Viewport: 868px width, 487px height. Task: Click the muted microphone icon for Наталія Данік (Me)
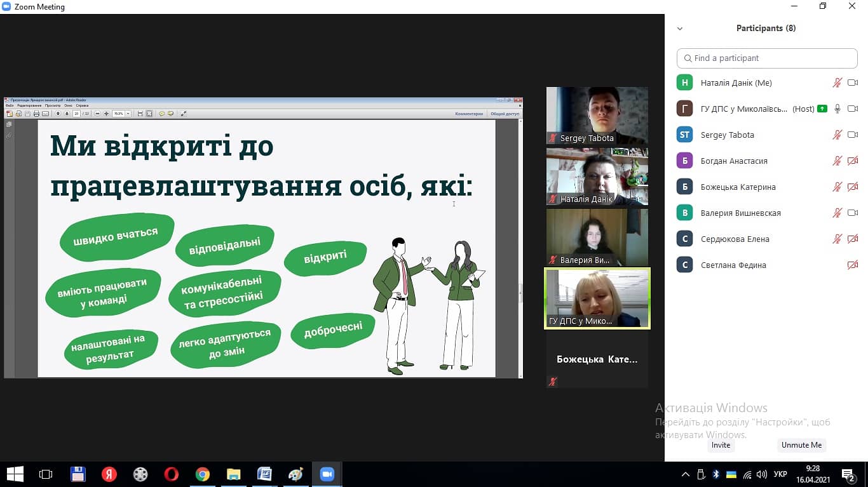pos(837,83)
